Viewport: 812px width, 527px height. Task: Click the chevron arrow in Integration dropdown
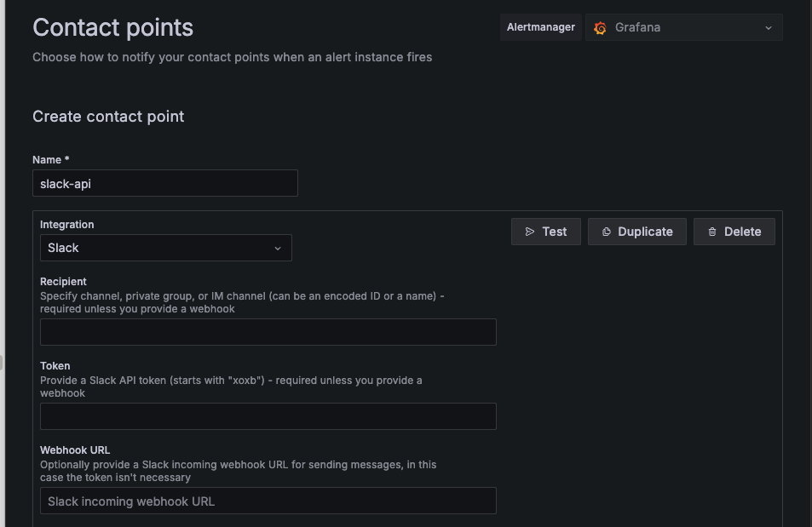pyautogui.click(x=277, y=248)
